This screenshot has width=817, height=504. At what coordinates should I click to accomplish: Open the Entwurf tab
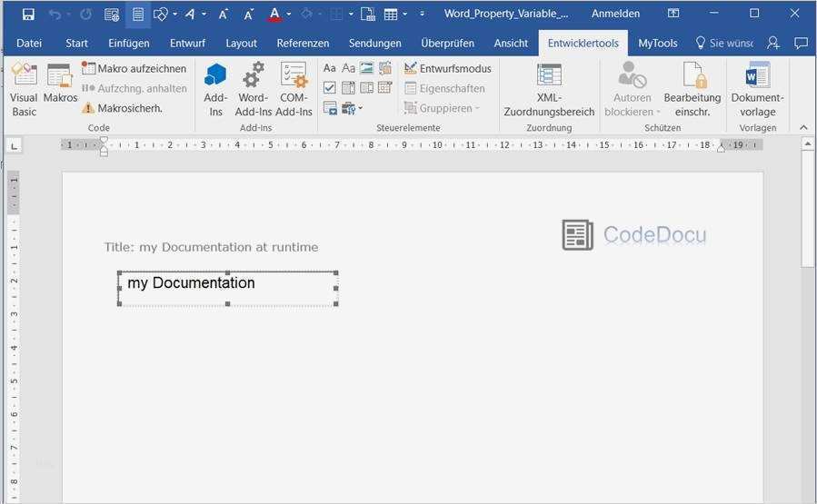click(x=187, y=44)
